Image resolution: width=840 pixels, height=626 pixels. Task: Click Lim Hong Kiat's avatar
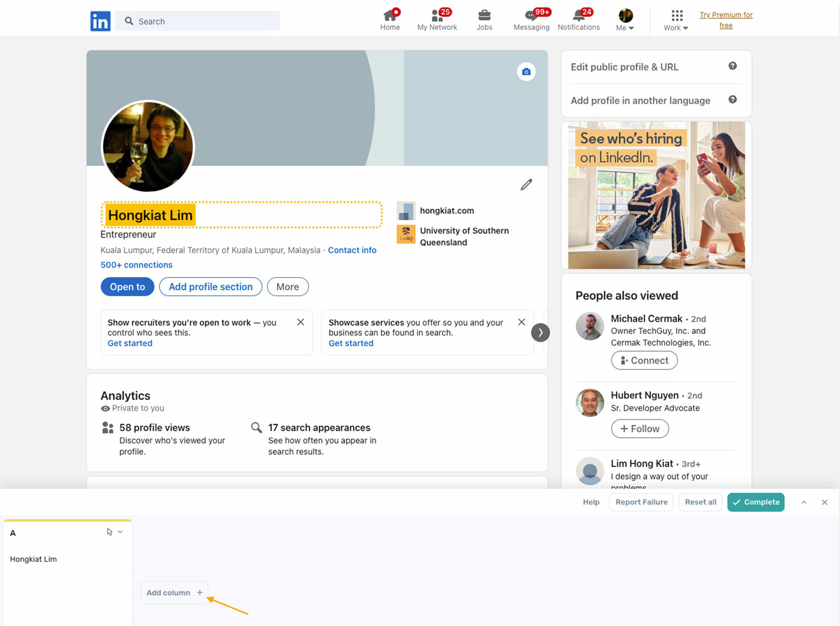(590, 471)
